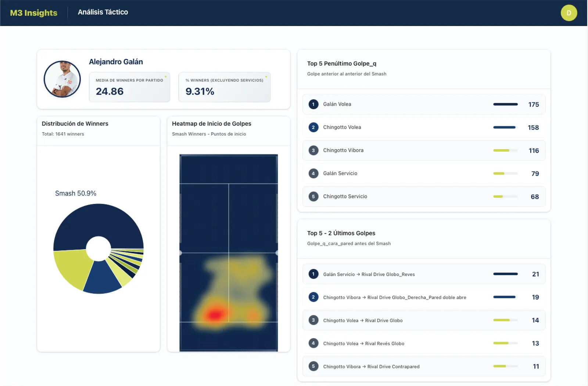Click the Top 5 Penúltimo Golpe_q heading

[342, 64]
